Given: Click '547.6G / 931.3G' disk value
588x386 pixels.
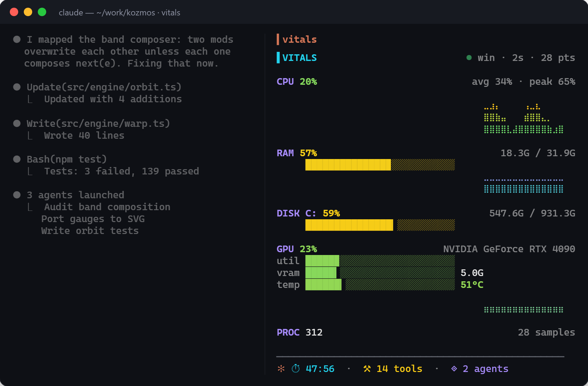Looking at the screenshot, I should click(x=532, y=213).
